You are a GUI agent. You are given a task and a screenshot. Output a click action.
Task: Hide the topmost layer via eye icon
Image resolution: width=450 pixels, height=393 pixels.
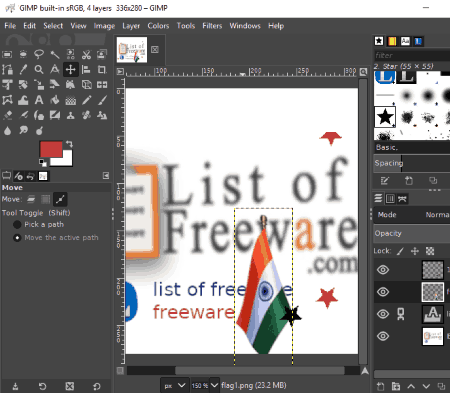(x=383, y=270)
